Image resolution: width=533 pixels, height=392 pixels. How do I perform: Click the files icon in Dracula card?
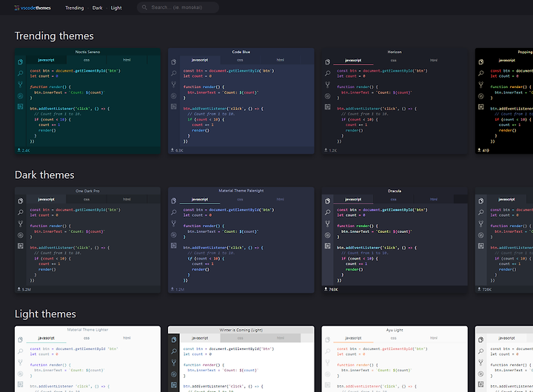tap(327, 201)
